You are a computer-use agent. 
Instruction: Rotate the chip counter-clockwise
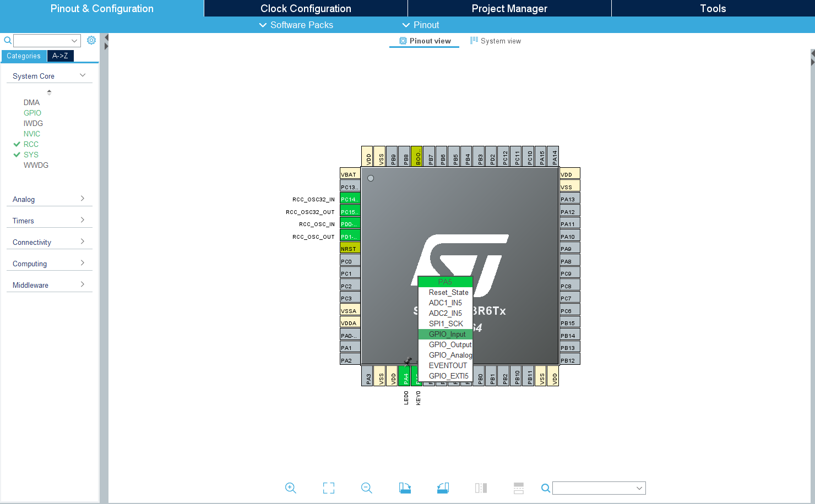pos(443,488)
